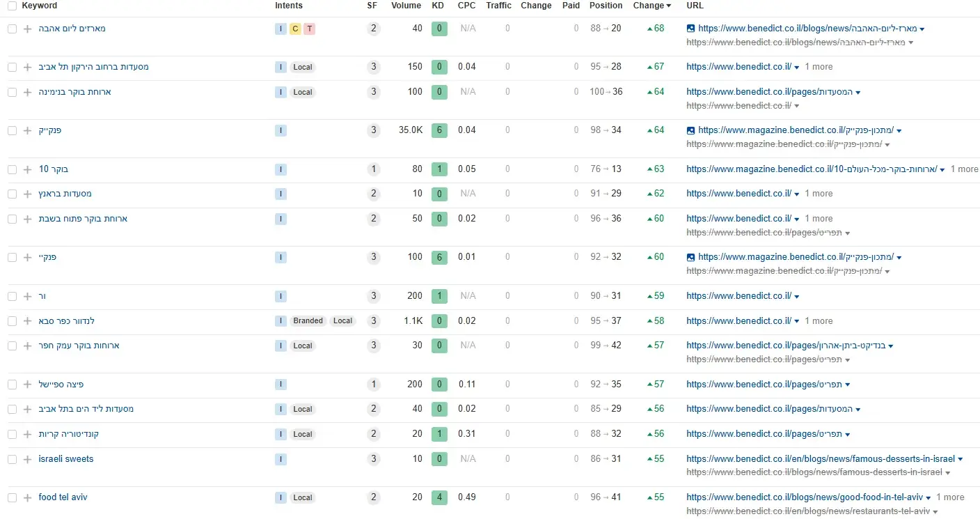Click SF badge in israeli sweets row

tap(374, 459)
